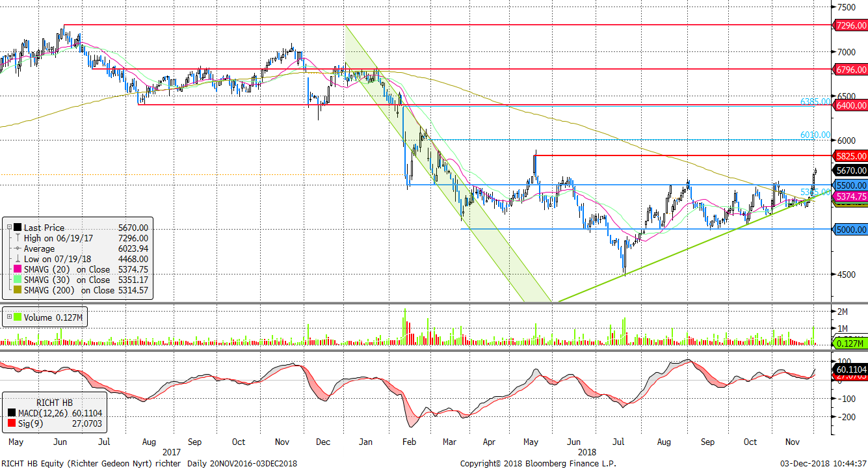Click the 6796.00 red price tag
This screenshot has height=469, width=868.
pos(850,69)
